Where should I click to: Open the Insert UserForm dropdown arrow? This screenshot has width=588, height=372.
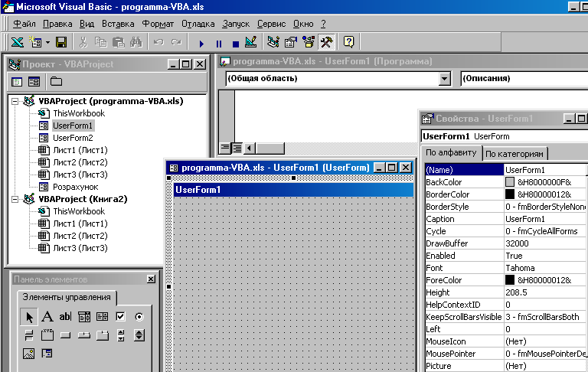pos(47,42)
